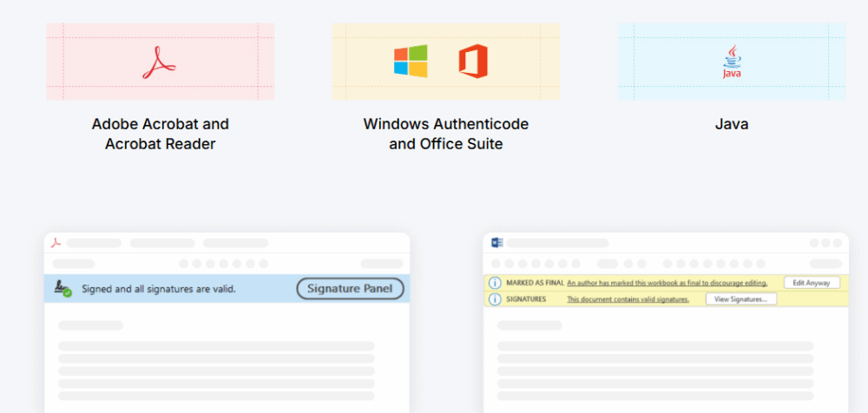Click the MARKED AS FINAL label
This screenshot has height=413, width=868.
point(535,283)
